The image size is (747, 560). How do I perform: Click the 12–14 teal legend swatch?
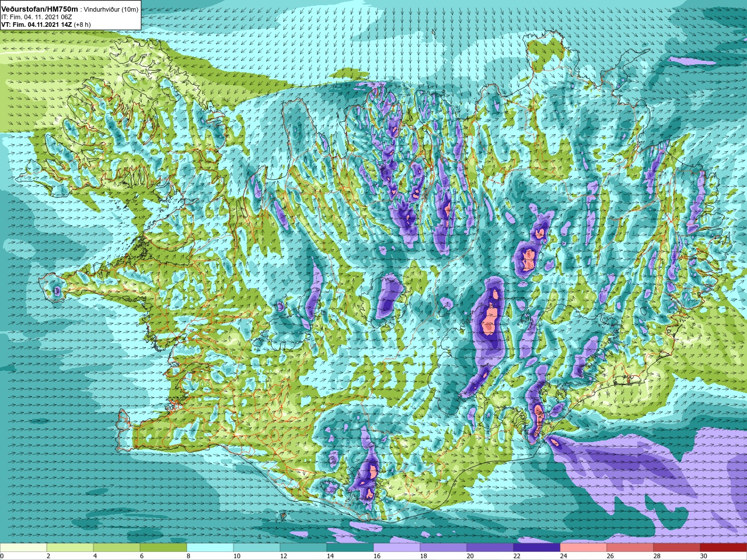[303, 548]
